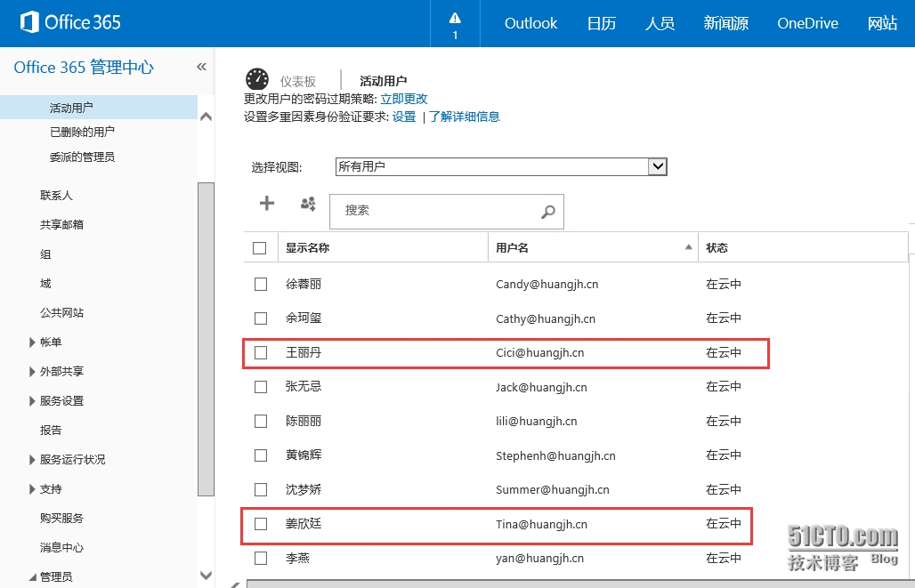Click the dashboard gauge icon
The image size is (915, 588).
click(257, 80)
